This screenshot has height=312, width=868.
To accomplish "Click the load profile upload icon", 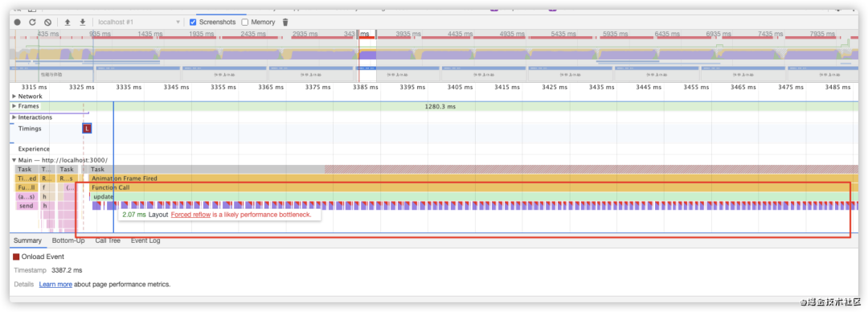I will click(68, 23).
